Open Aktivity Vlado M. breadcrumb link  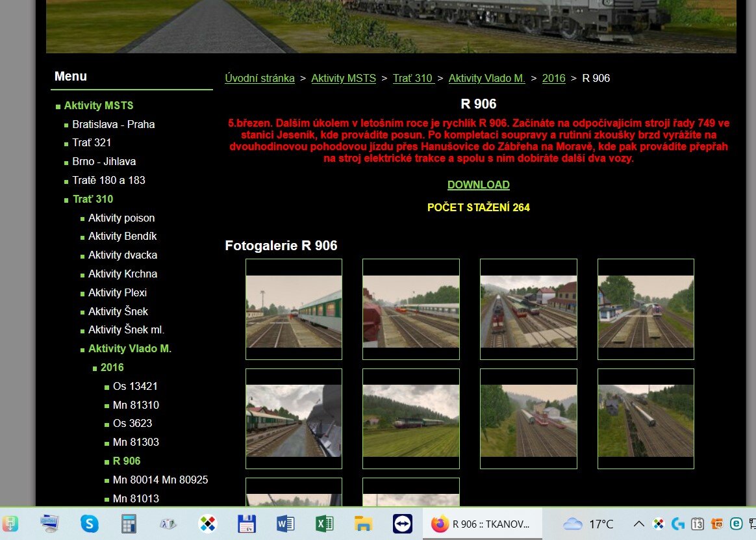[x=487, y=78]
